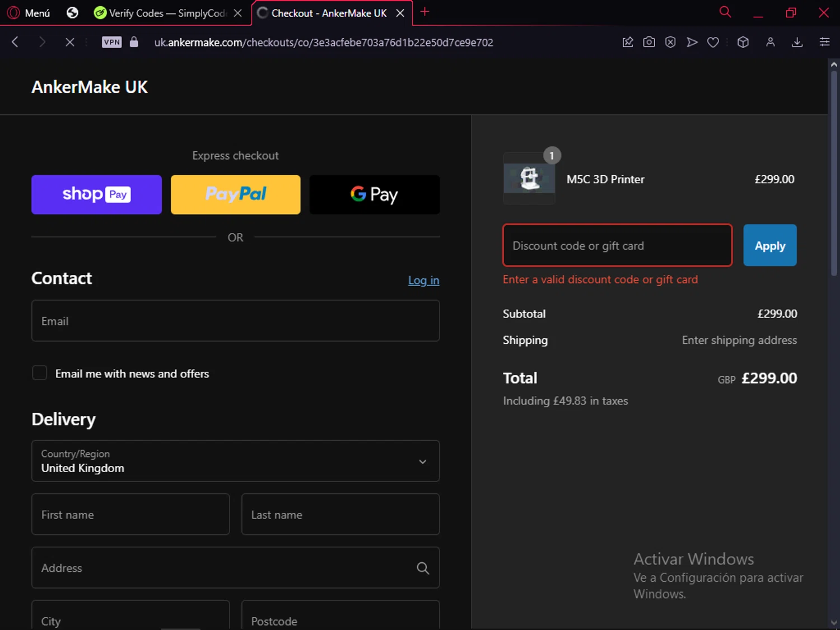Open the Opera Menú button
This screenshot has width=840, height=630.
tap(29, 13)
